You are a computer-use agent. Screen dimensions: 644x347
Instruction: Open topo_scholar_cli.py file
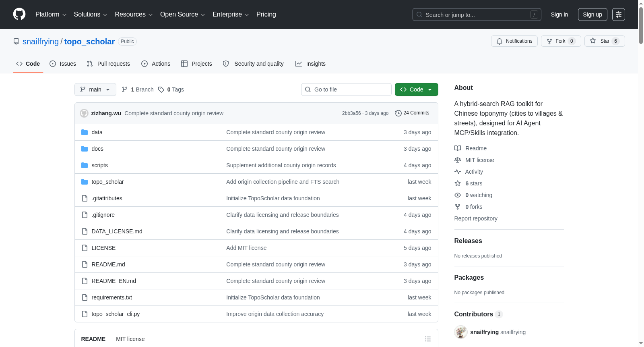[x=116, y=314]
